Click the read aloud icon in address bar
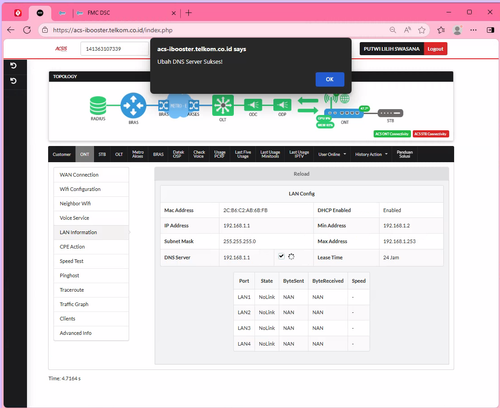 click(407, 30)
